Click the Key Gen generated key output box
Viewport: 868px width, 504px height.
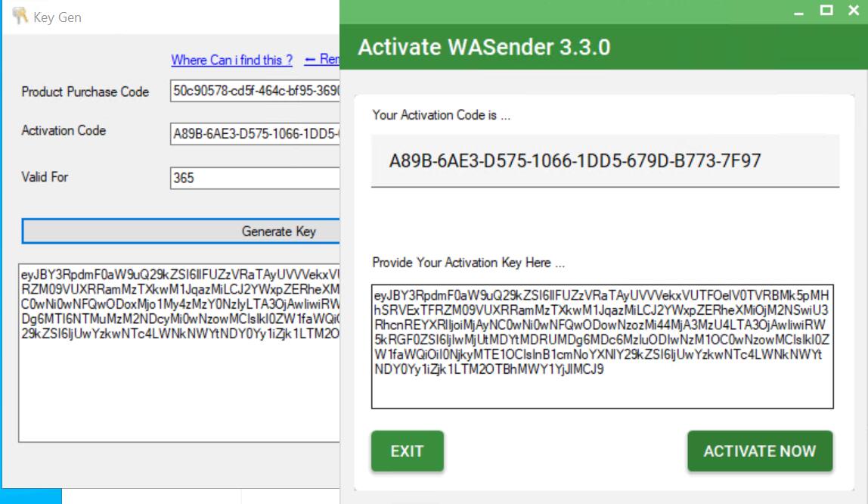pyautogui.click(x=179, y=353)
